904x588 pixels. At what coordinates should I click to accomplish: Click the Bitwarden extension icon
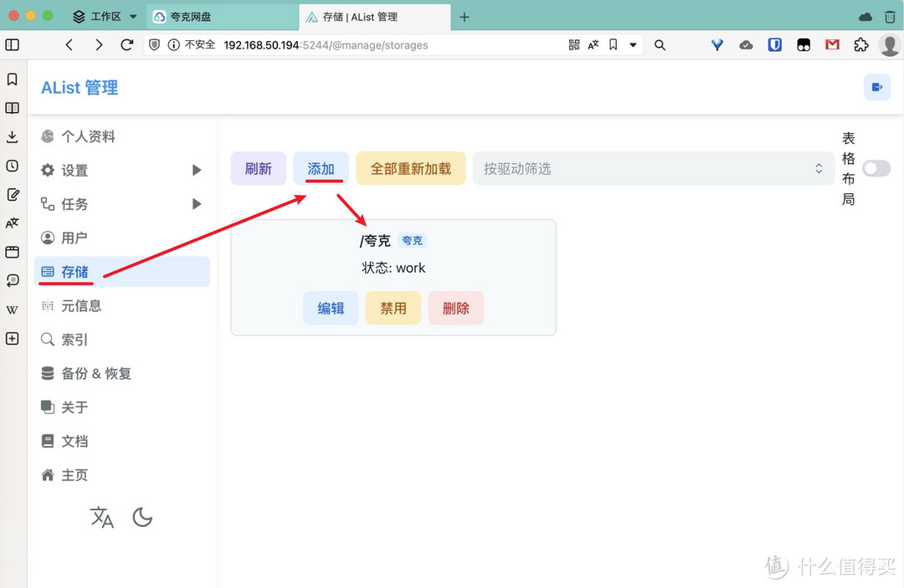pyautogui.click(x=775, y=45)
